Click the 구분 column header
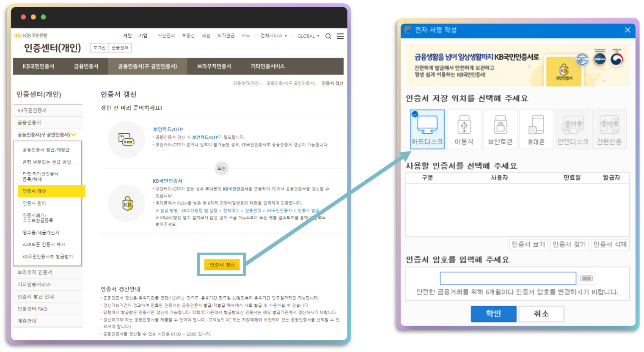The width and height of the screenshot is (644, 352). tap(427, 178)
